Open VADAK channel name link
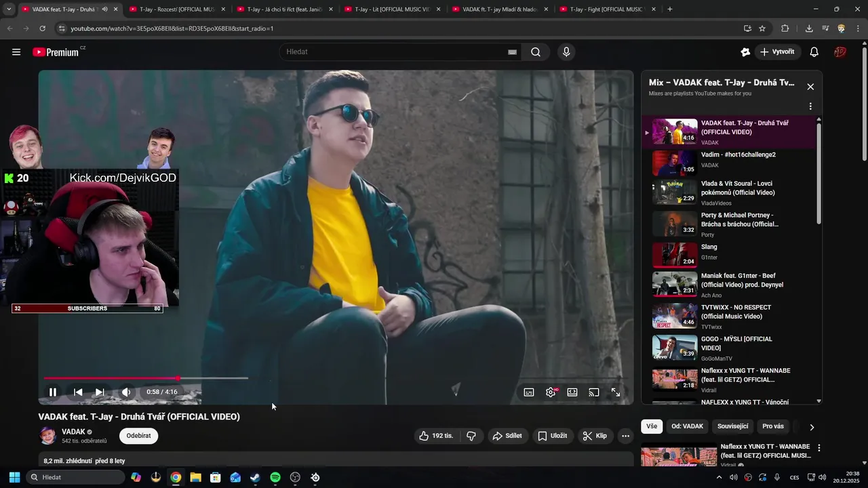Image resolution: width=868 pixels, height=488 pixels. 73,432
